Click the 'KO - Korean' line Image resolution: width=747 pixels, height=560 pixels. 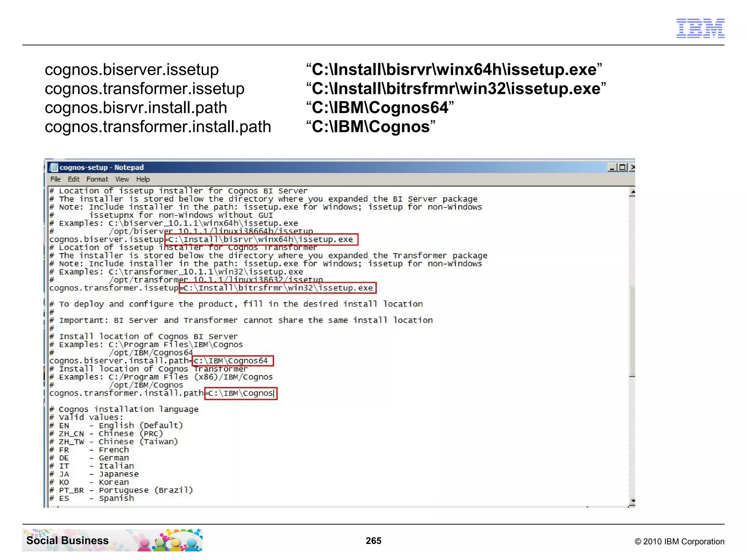coord(89,482)
